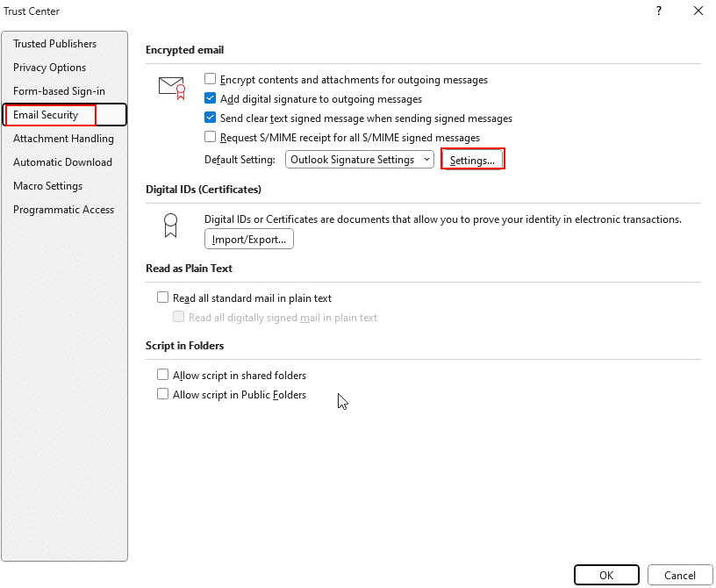Image resolution: width=716 pixels, height=588 pixels.
Task: Open the signature Settings dialog
Action: 472,160
